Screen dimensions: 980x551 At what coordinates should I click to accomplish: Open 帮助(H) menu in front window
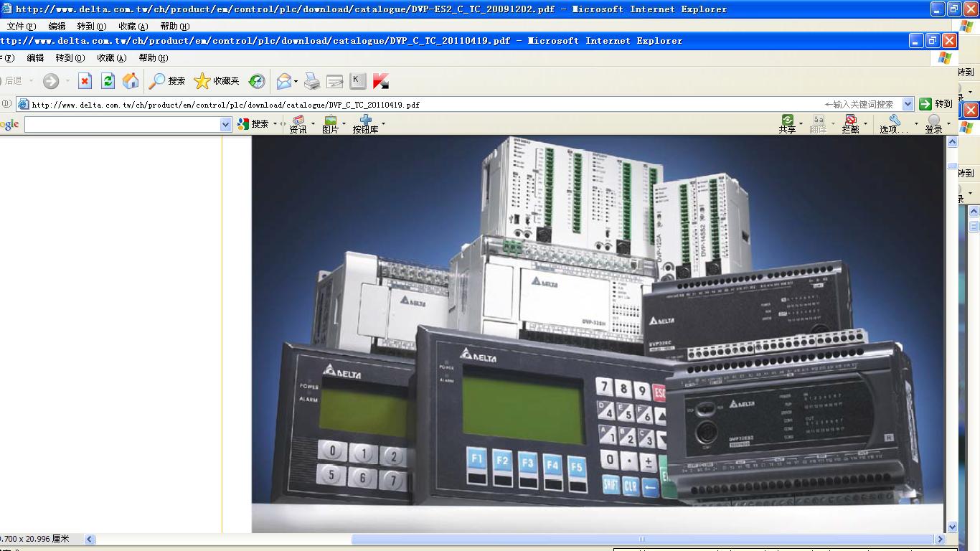(153, 57)
